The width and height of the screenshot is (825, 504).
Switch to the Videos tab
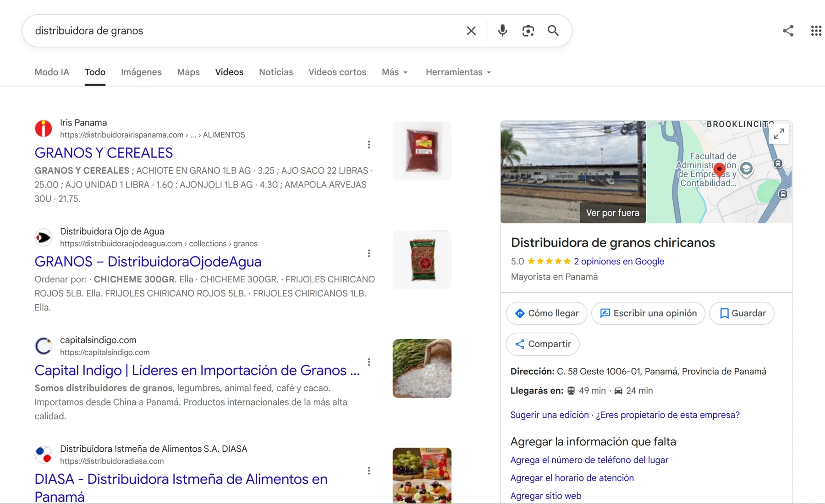[x=229, y=72]
